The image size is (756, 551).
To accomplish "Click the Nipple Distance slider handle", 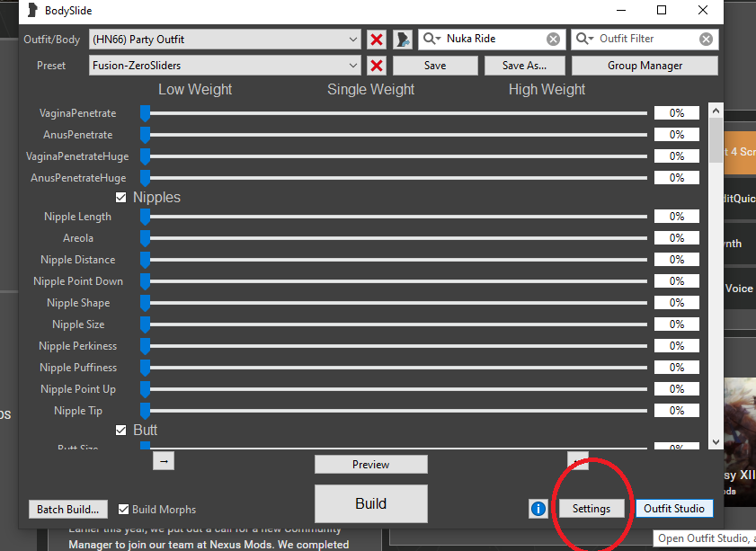I will (x=145, y=261).
